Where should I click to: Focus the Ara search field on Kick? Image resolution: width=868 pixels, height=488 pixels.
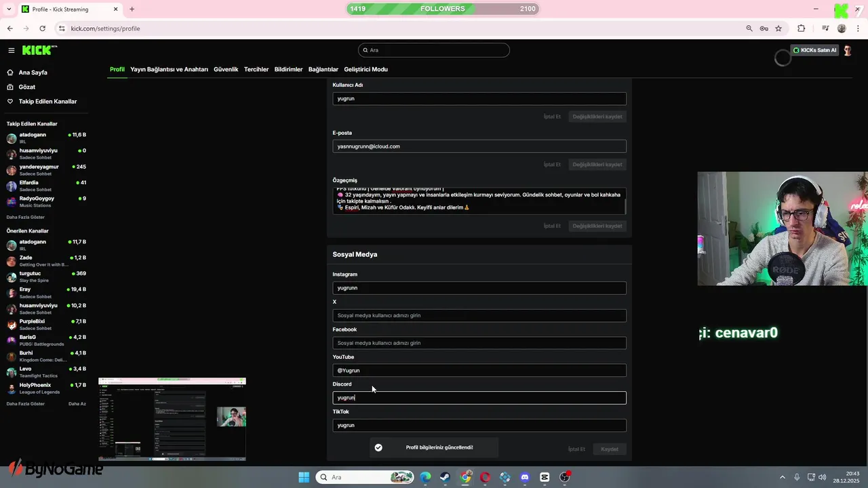[434, 50]
